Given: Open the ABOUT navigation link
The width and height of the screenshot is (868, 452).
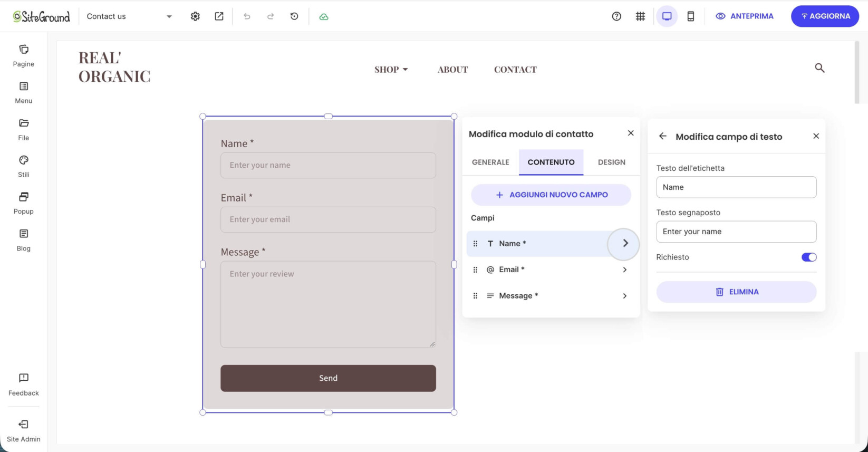Looking at the screenshot, I should pyautogui.click(x=453, y=70).
